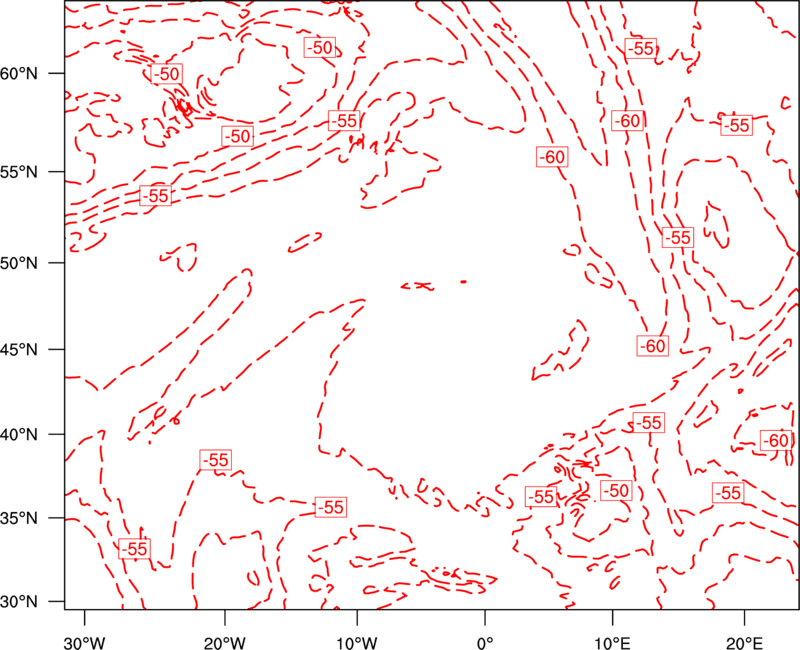Click the 10°E longitude axis label
800x650 pixels.
click(x=612, y=643)
